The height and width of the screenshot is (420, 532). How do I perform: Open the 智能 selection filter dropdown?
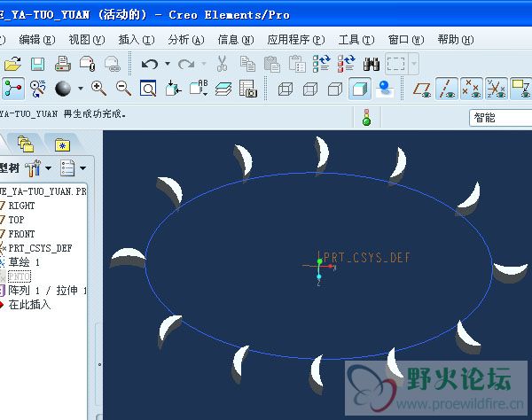(x=500, y=118)
